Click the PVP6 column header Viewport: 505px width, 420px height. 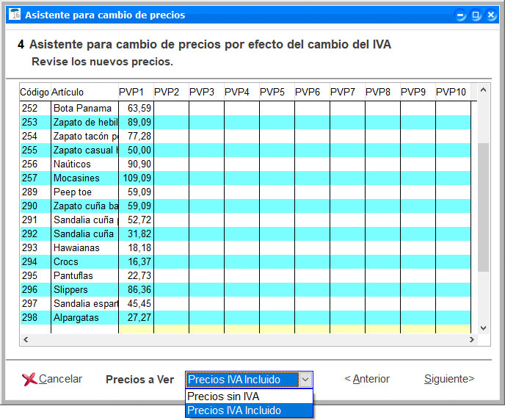(312, 92)
